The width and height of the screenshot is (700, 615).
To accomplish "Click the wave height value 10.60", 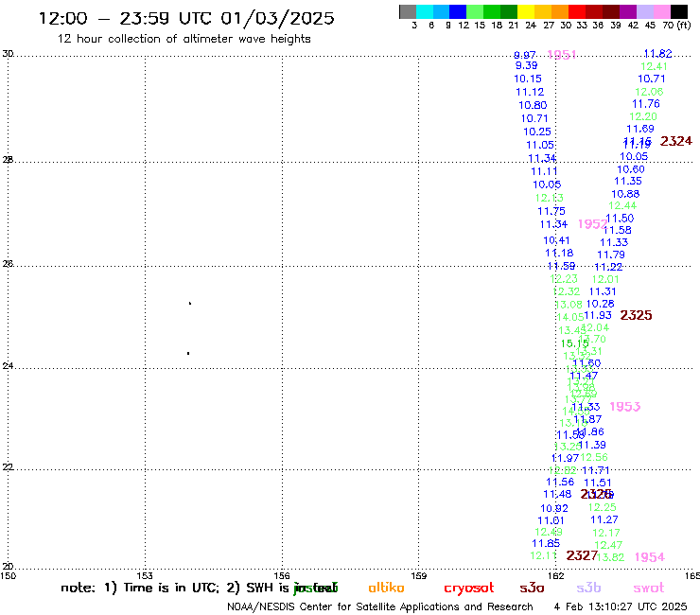I will tap(631, 169).
